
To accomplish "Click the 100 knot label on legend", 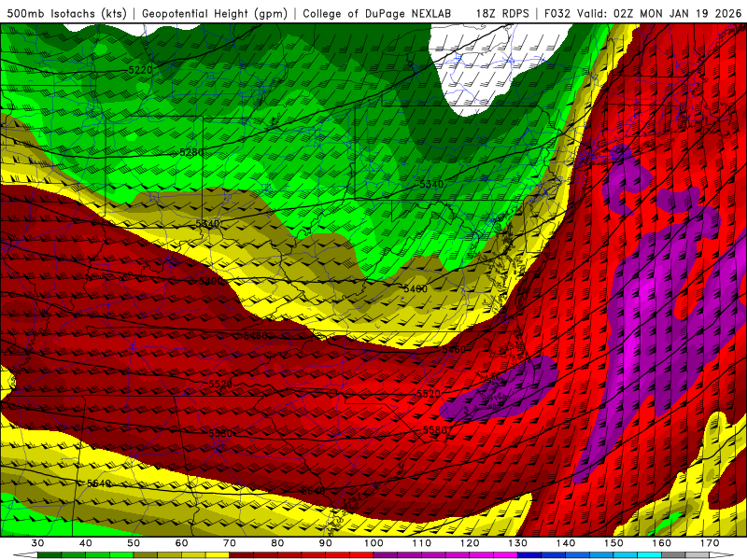I will pyautogui.click(x=373, y=542).
